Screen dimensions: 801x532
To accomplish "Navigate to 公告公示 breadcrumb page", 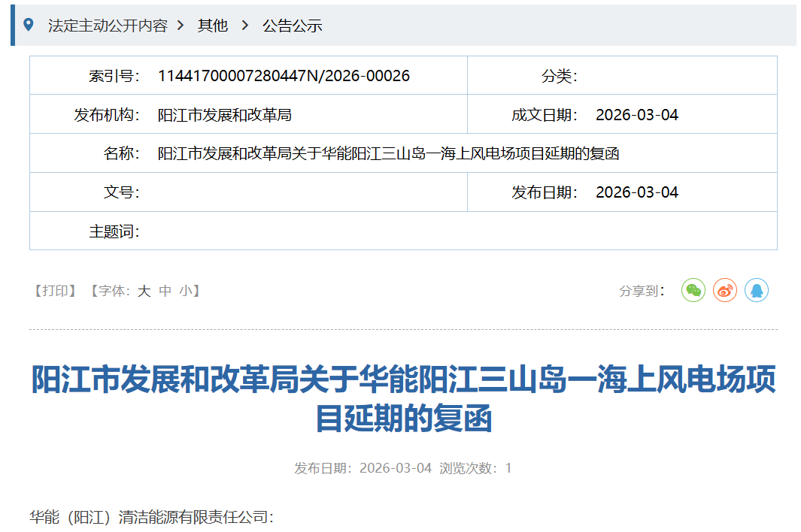I will click(292, 26).
